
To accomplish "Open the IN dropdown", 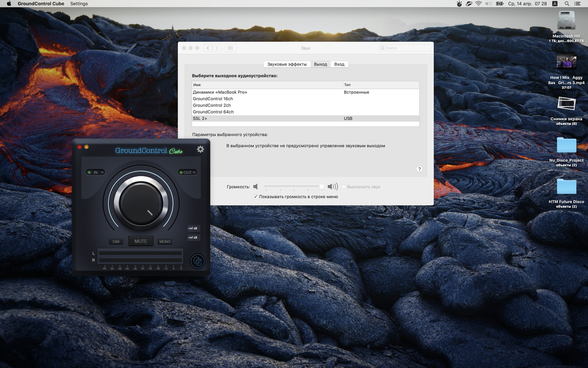I will [x=96, y=172].
